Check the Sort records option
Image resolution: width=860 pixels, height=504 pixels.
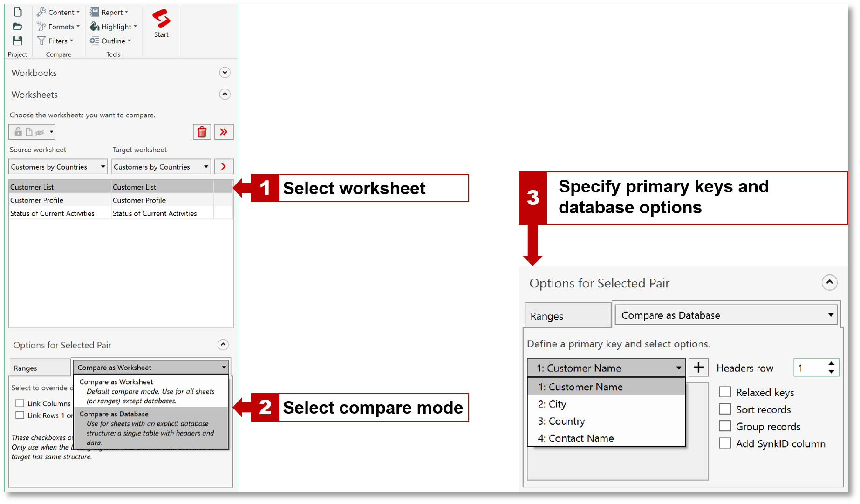[x=725, y=409]
